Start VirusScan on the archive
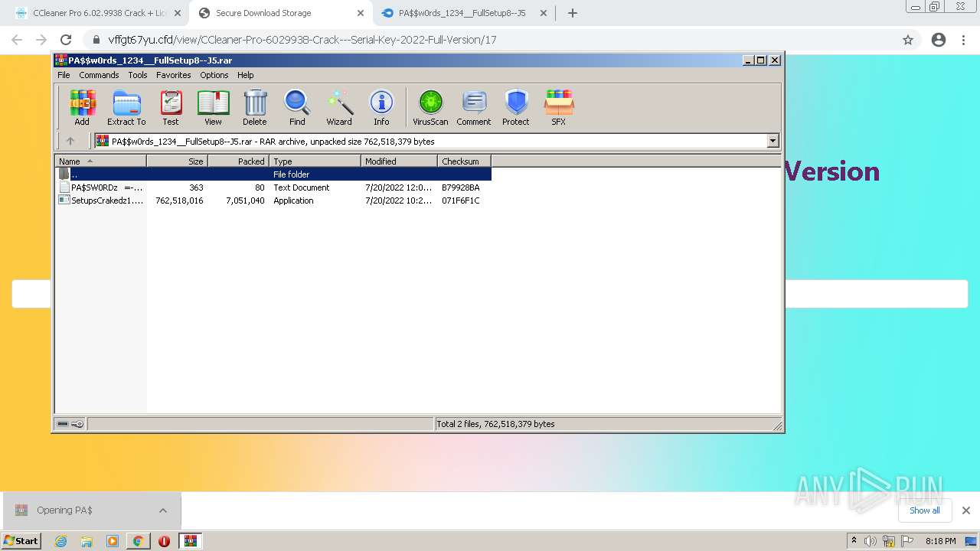This screenshot has height=551, width=980. pyautogui.click(x=430, y=108)
